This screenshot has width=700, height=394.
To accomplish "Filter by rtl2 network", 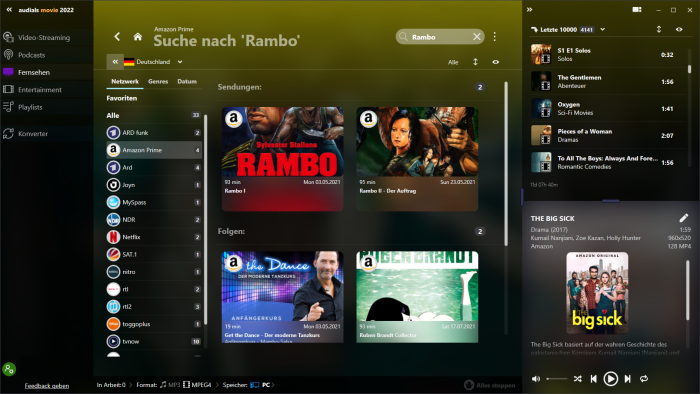I will tap(154, 307).
